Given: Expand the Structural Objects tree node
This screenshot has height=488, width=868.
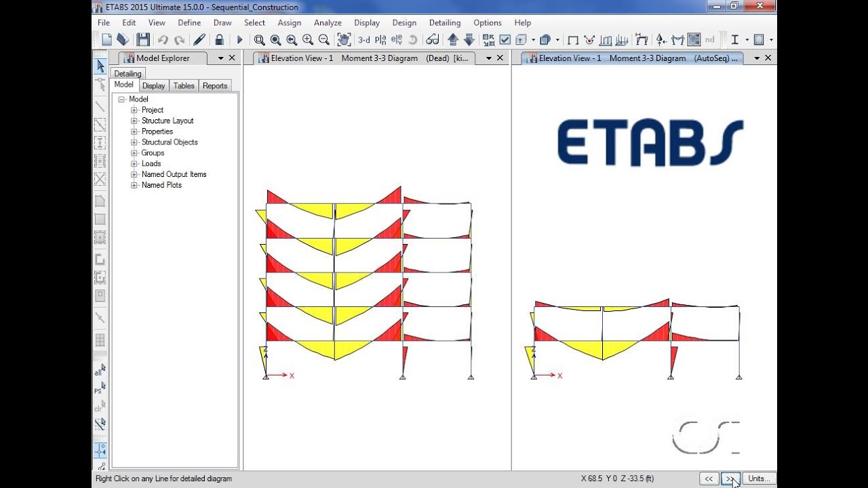Looking at the screenshot, I should coord(134,142).
